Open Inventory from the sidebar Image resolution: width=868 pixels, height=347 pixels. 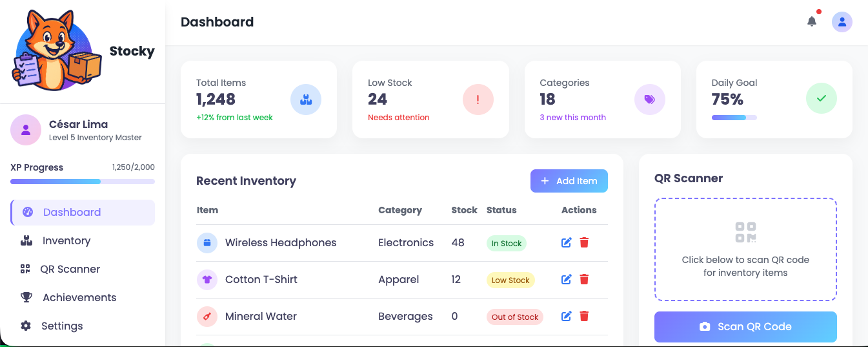(x=66, y=241)
